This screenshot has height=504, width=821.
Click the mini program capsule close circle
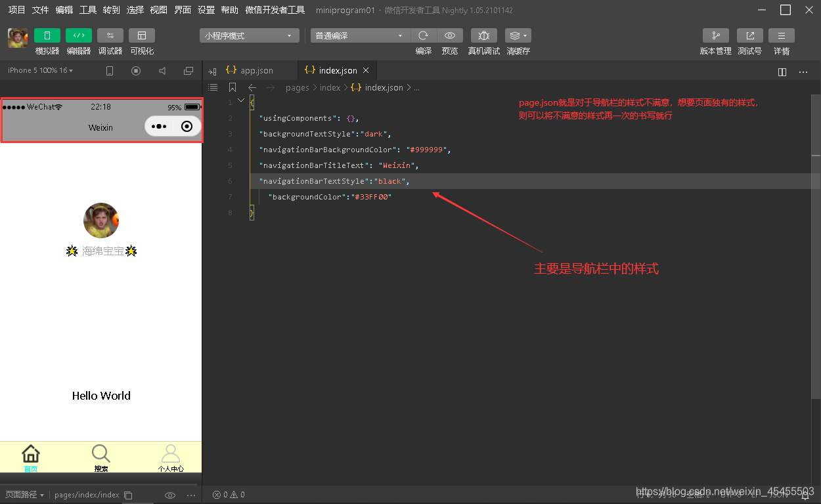187,127
